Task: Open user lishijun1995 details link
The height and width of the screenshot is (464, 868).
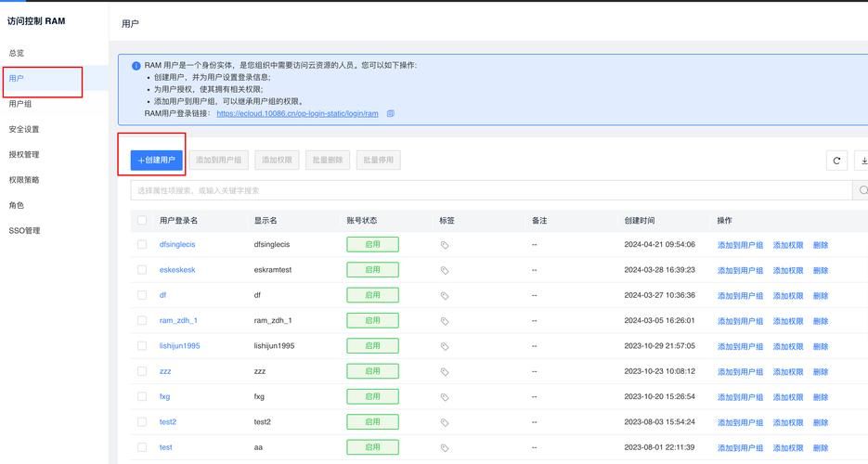Action: (x=179, y=345)
